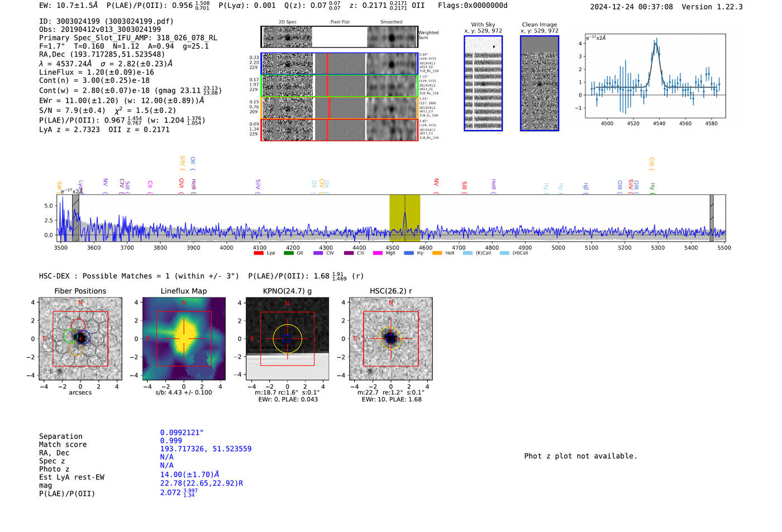Select the orange-bordered 2D spectrum row
The image size is (782, 532).
point(339,108)
